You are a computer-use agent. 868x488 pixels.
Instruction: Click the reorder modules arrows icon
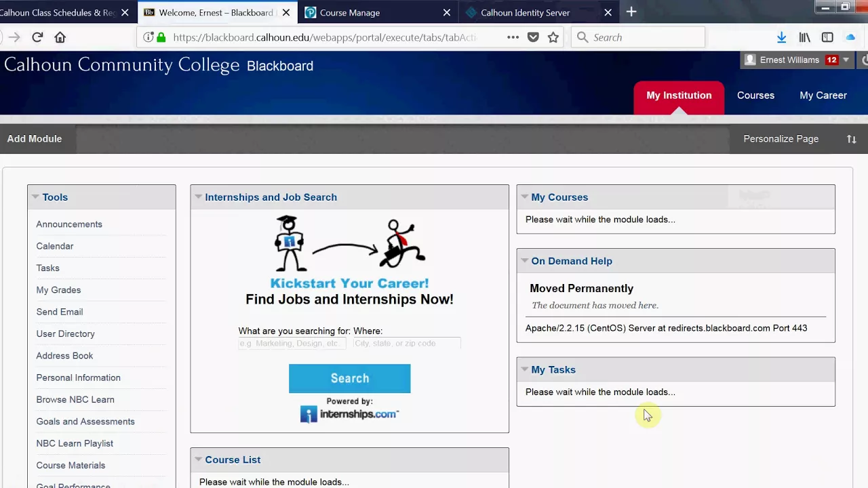click(852, 139)
